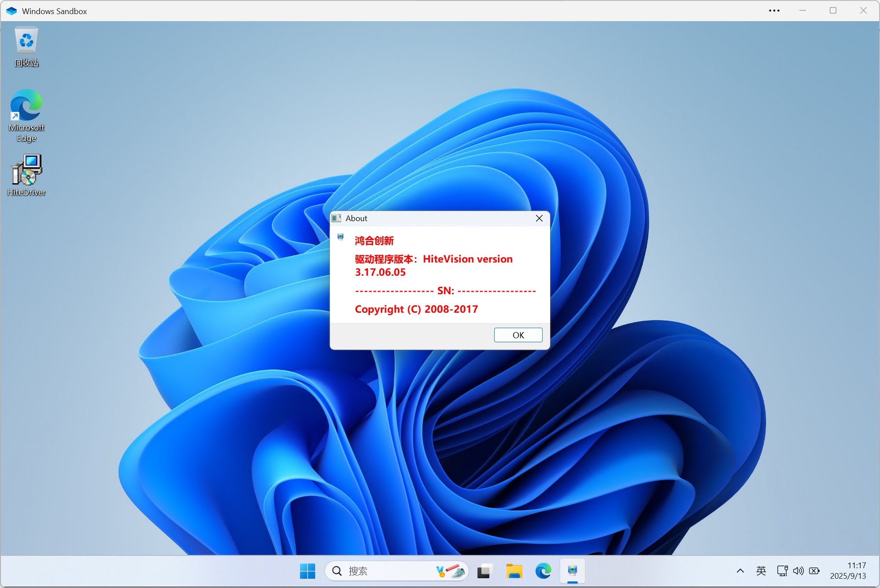Close the Windows Sandbox window
Image resolution: width=880 pixels, height=588 pixels.
pos(863,11)
